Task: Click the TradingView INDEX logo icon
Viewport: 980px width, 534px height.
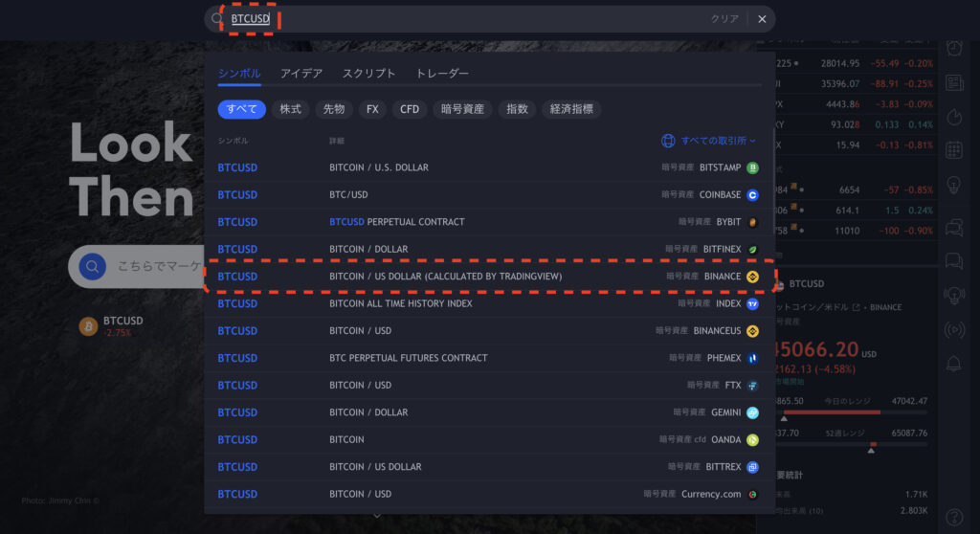Action: click(752, 304)
